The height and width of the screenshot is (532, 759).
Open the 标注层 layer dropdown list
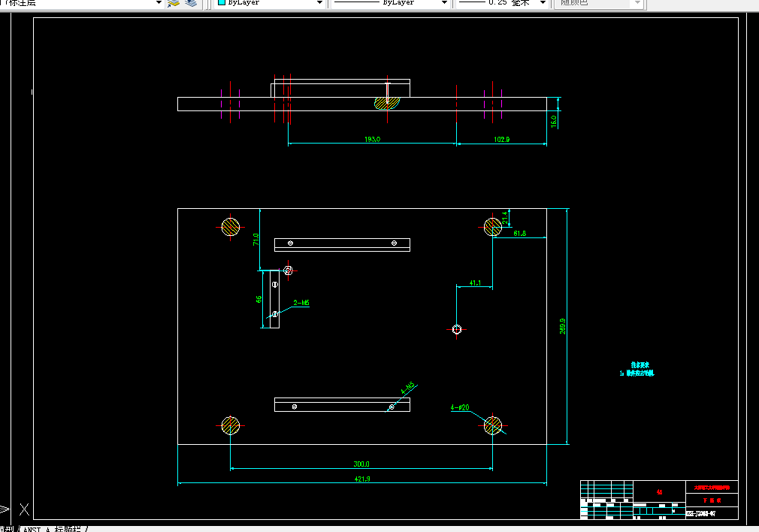tap(159, 2)
